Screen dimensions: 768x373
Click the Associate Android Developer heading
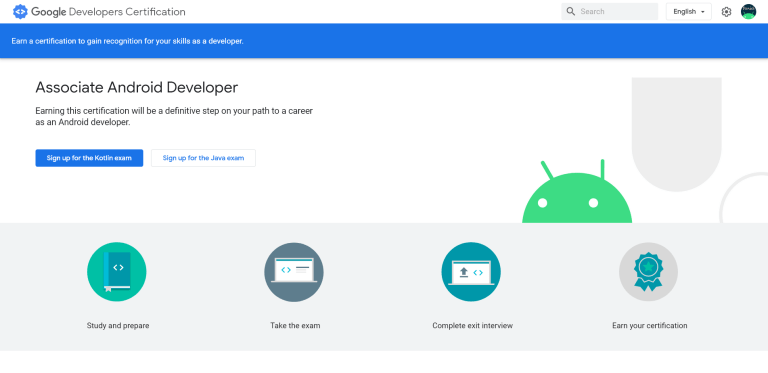(137, 88)
